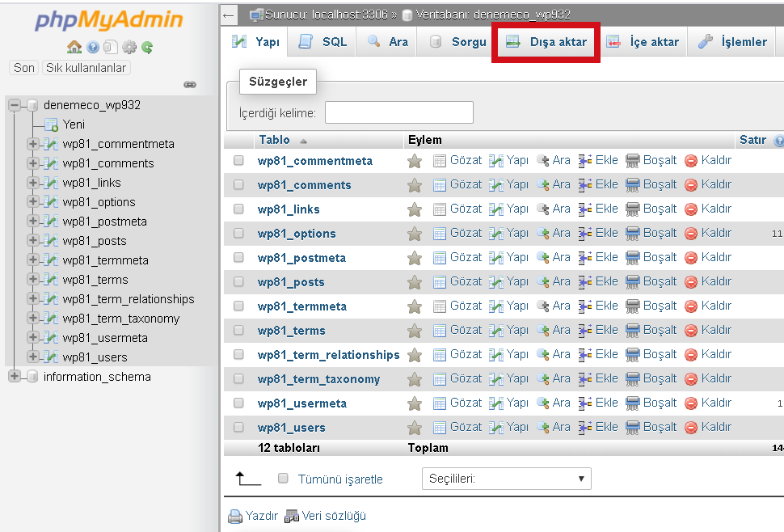Click the Kaldır icon for wp81_terms
Screen dimensions: 784x532
pyautogui.click(x=691, y=331)
